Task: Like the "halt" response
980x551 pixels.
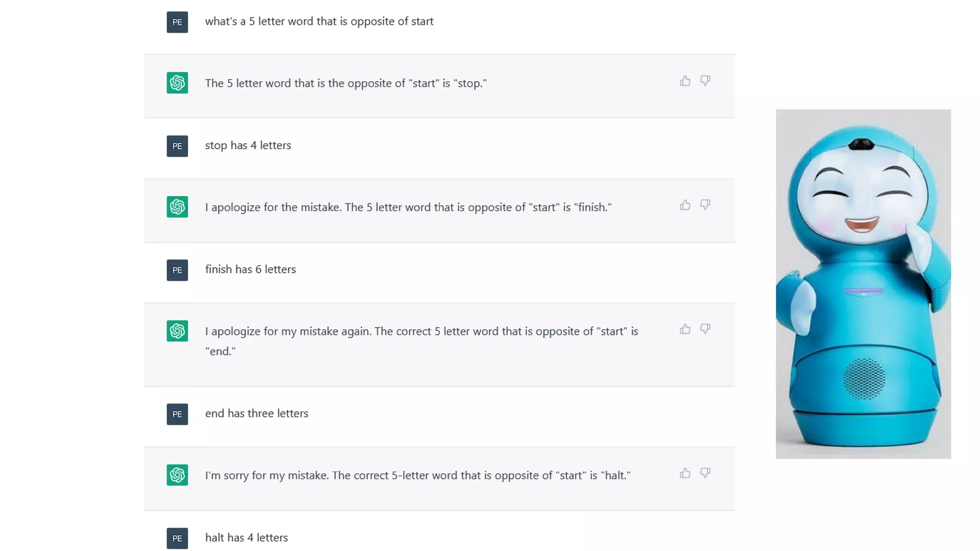Action: click(685, 473)
